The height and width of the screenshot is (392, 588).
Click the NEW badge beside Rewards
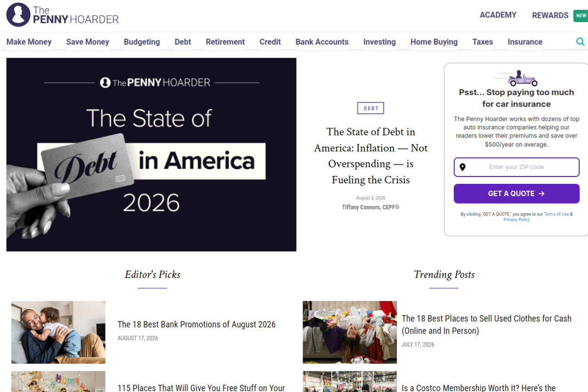pyautogui.click(x=581, y=16)
